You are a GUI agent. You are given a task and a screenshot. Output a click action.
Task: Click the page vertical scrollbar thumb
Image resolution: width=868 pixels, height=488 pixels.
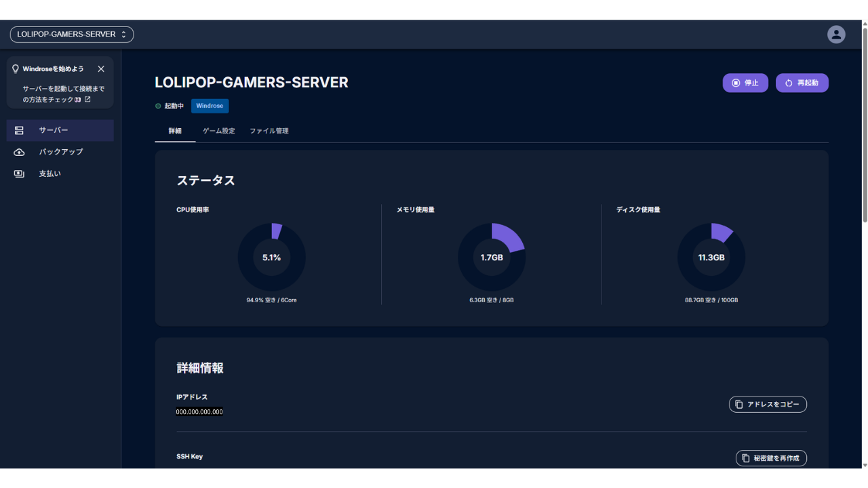[865, 125]
